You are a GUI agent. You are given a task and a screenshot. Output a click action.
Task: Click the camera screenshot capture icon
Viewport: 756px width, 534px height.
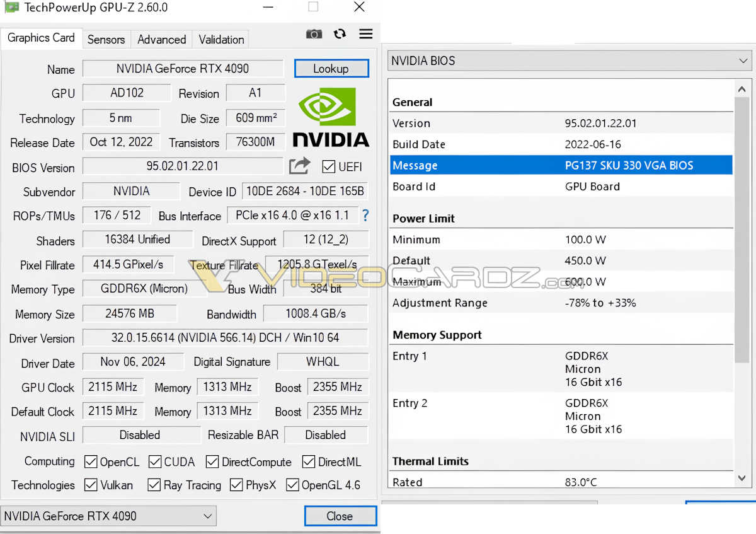coord(314,34)
